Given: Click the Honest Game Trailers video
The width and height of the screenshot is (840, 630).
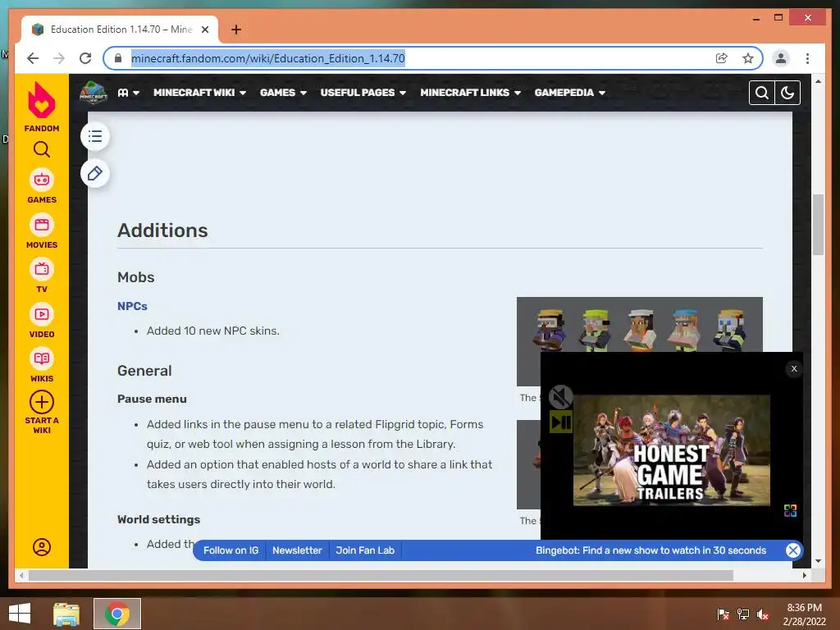Looking at the screenshot, I should pyautogui.click(x=672, y=450).
